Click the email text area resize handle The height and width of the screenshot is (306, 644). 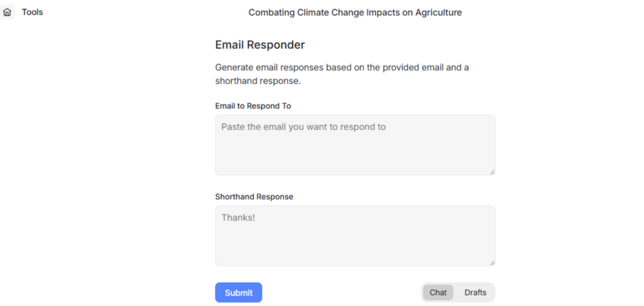(492, 172)
